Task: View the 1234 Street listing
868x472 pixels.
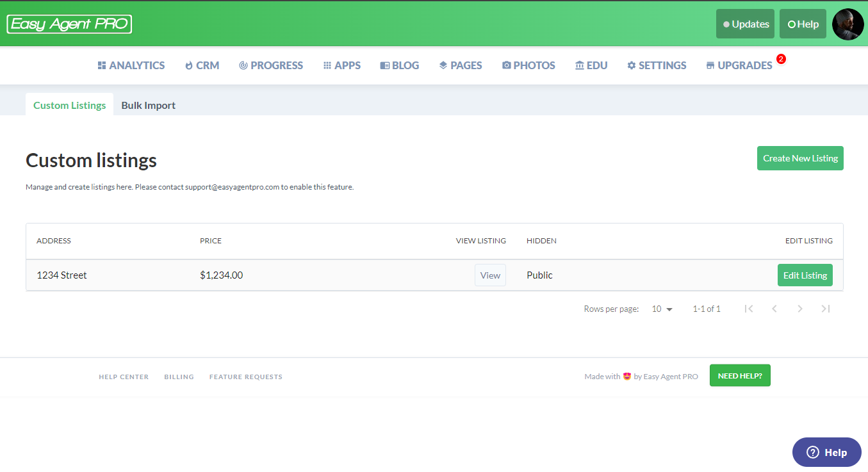Action: (x=490, y=275)
